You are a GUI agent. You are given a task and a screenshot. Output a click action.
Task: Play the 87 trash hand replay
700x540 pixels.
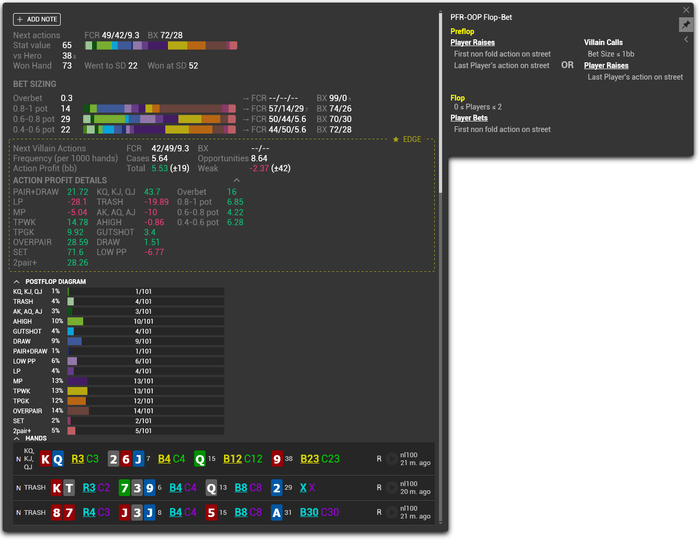[392, 512]
